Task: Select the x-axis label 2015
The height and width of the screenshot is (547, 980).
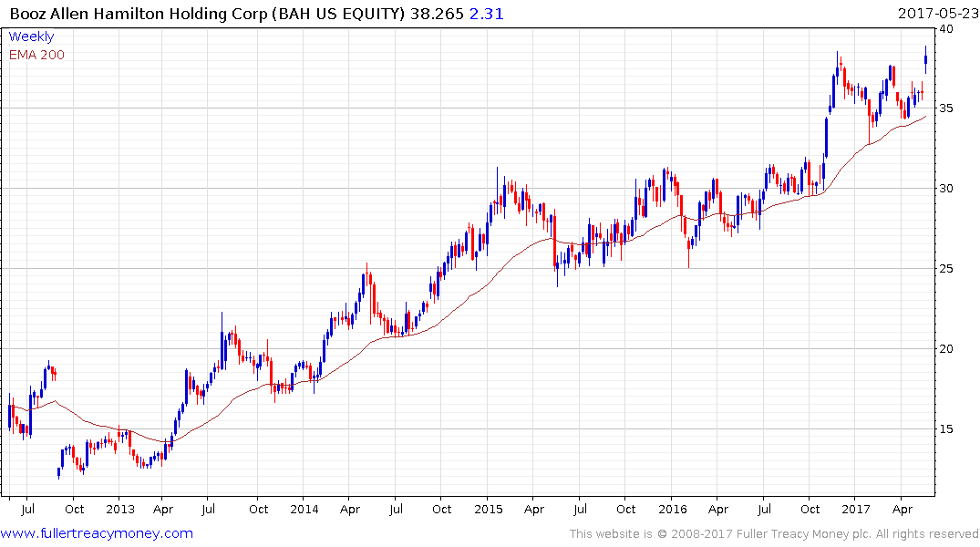Action: (488, 509)
